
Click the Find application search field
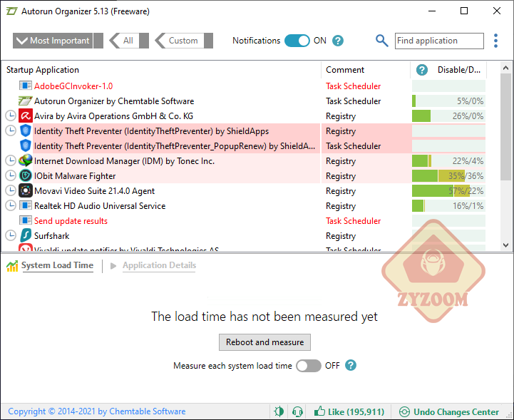coord(439,41)
